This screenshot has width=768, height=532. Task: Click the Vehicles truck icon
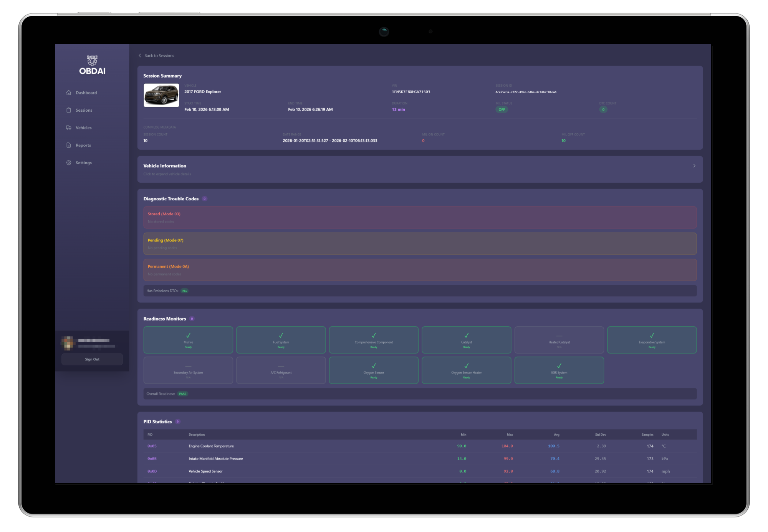click(x=69, y=127)
